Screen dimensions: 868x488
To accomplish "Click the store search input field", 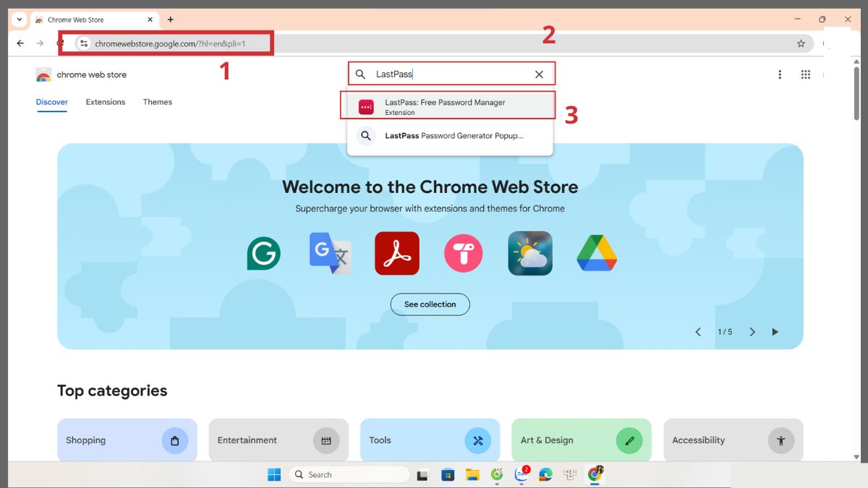I will point(450,74).
